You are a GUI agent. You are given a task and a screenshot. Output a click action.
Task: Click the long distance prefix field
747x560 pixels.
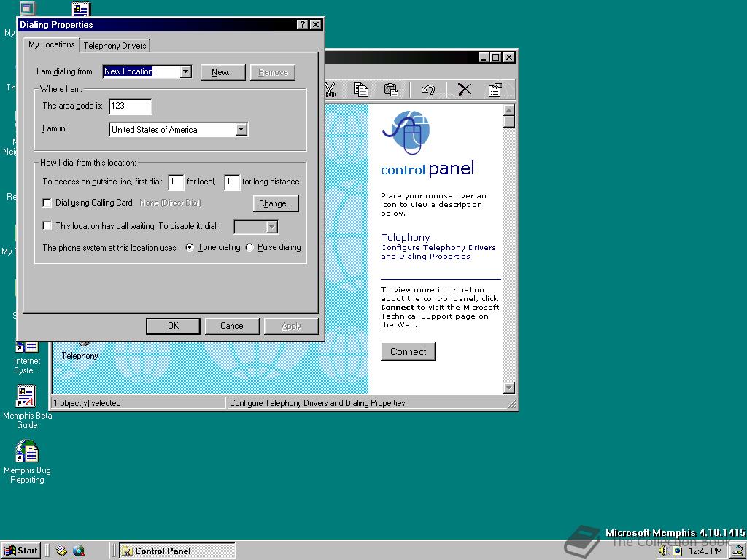[x=232, y=182]
